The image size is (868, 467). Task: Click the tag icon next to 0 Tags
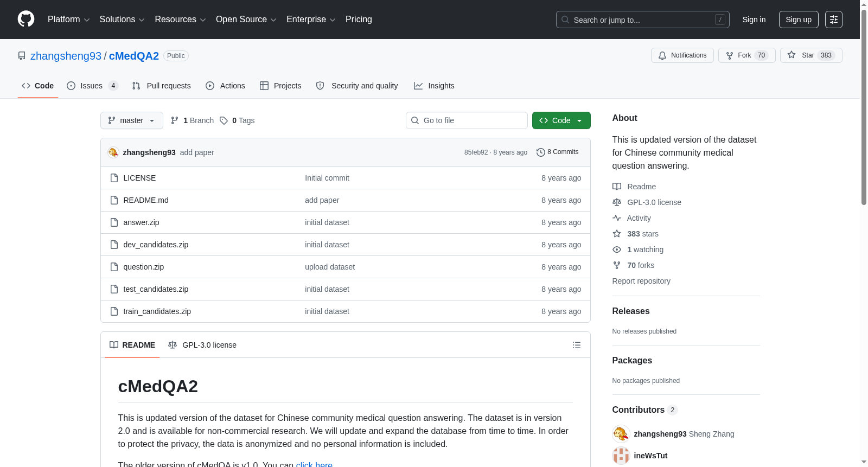click(x=224, y=120)
